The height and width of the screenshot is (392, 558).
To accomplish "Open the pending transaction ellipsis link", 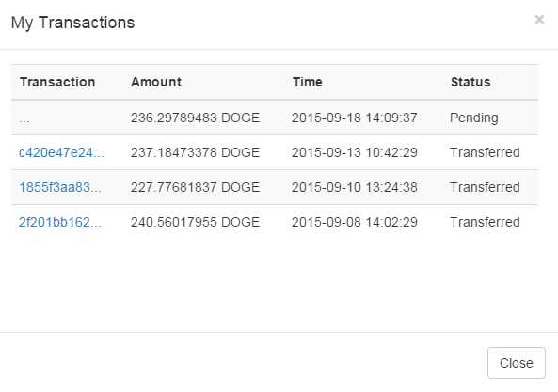I will [x=24, y=119].
